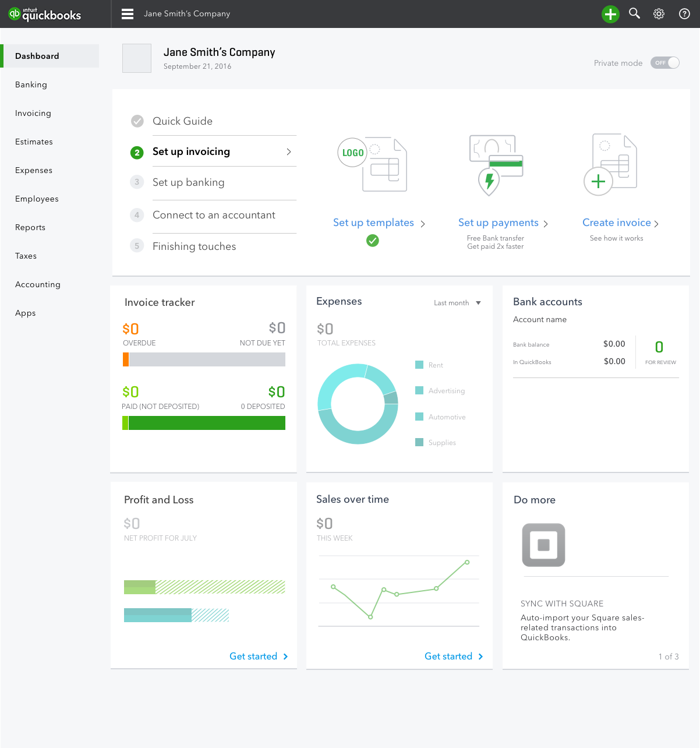Click the create invoice document illustration
The image size is (700, 748).
click(610, 165)
